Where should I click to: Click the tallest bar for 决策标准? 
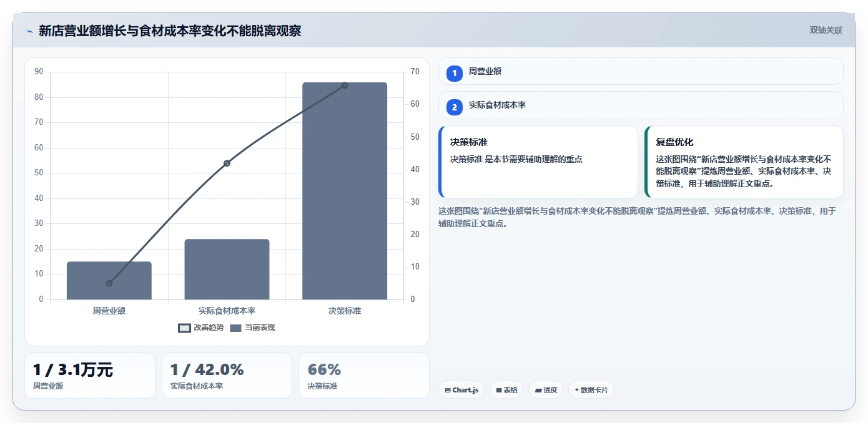pos(345,191)
